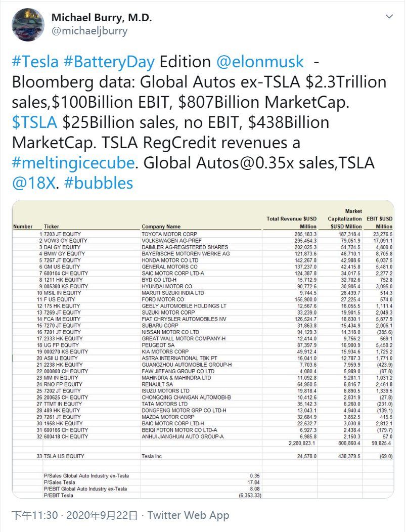Click the Company Name column header
This screenshot has width=406, height=532.
coord(161,227)
